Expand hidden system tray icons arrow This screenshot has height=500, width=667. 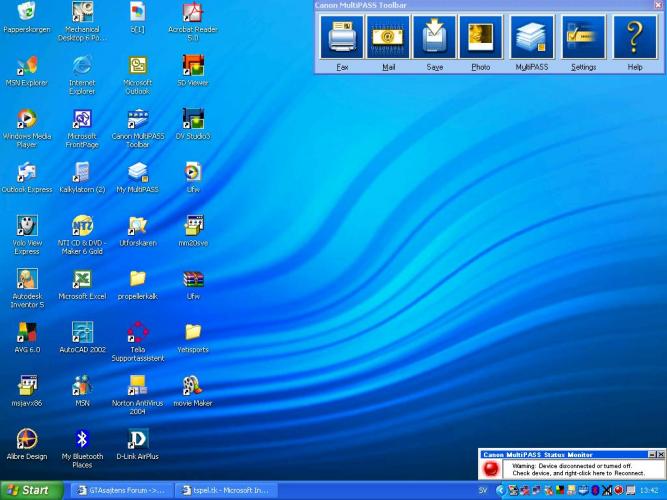[502, 490]
